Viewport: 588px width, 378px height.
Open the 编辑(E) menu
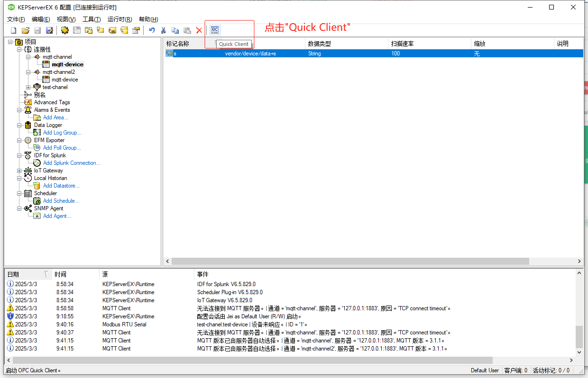click(41, 19)
